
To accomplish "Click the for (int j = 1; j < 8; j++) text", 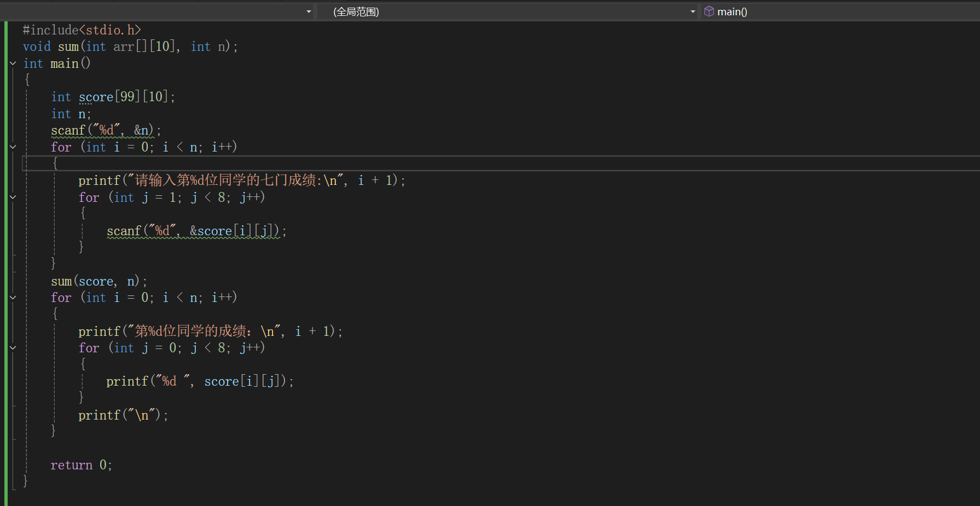I will tap(172, 197).
